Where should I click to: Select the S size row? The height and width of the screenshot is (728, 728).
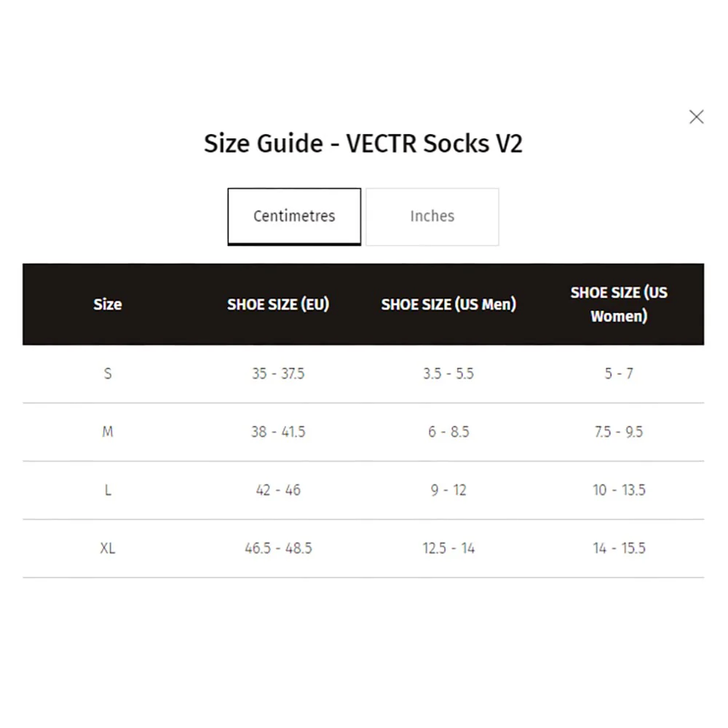(107, 373)
